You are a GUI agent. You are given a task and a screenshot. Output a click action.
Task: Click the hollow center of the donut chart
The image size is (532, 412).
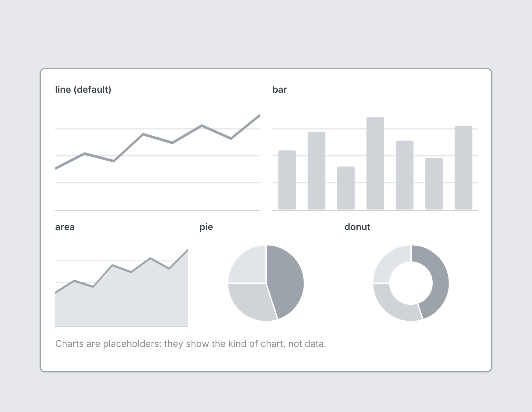[411, 283]
